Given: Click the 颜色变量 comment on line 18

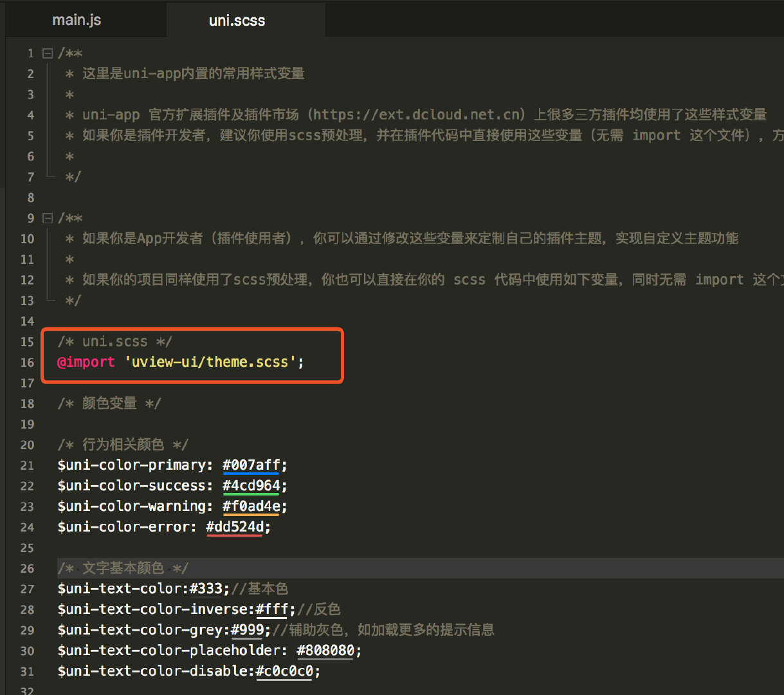Looking at the screenshot, I should 109,403.
